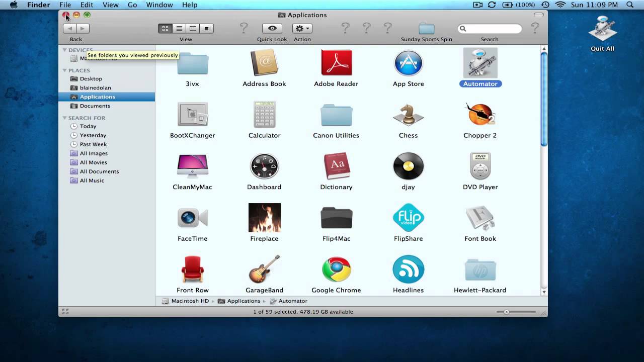The height and width of the screenshot is (362, 644).
Task: Open the File menu
Action: click(65, 5)
